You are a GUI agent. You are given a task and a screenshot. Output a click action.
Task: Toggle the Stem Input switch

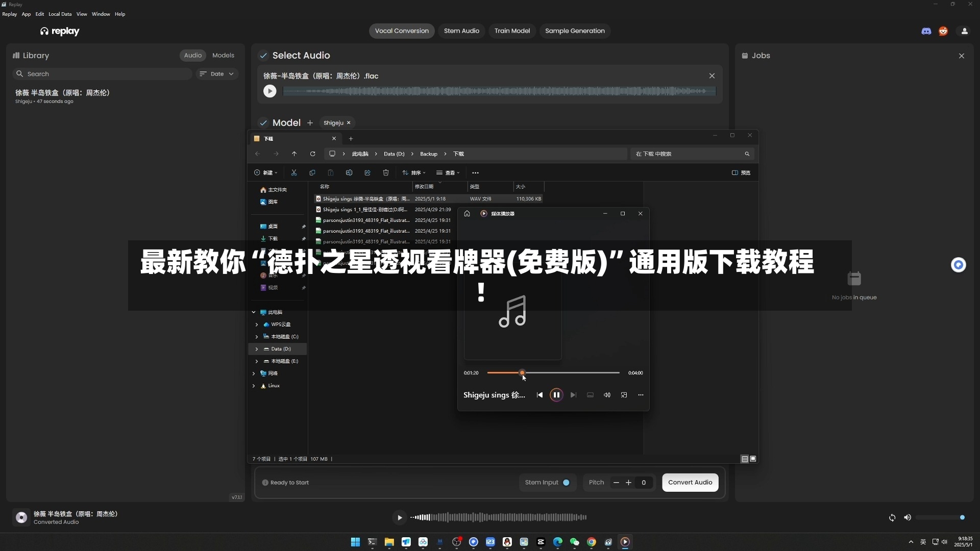566,483
